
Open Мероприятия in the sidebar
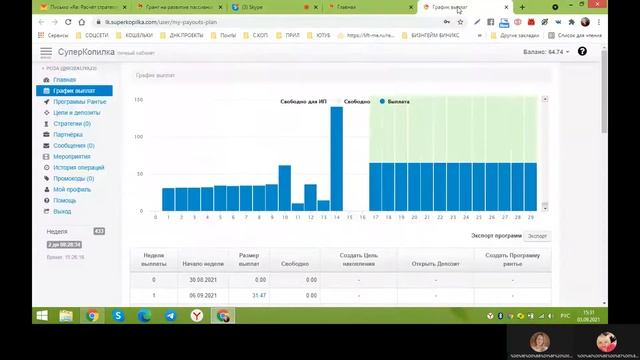[72, 157]
